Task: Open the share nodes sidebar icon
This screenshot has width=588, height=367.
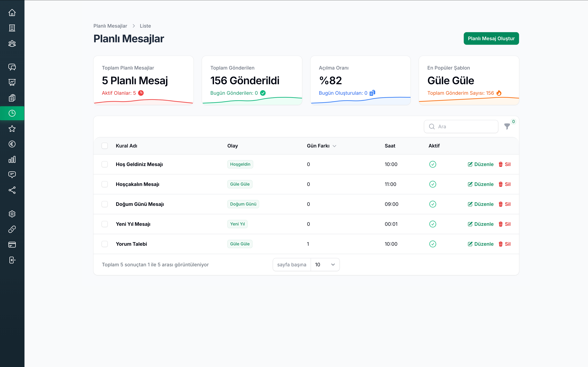Action: click(x=12, y=190)
